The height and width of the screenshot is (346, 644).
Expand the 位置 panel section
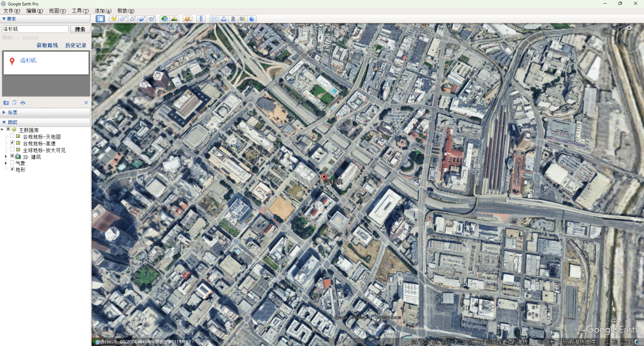coord(4,112)
